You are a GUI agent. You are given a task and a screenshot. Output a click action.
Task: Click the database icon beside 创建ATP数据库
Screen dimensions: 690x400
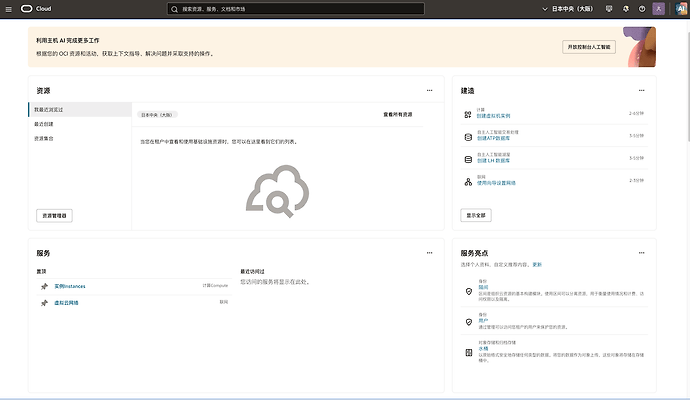[468, 137]
